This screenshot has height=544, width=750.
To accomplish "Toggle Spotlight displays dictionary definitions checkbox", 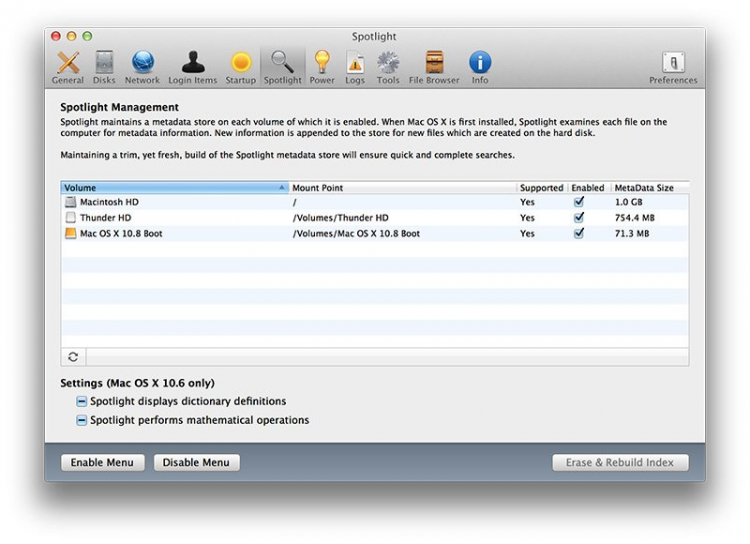I will click(x=82, y=401).
